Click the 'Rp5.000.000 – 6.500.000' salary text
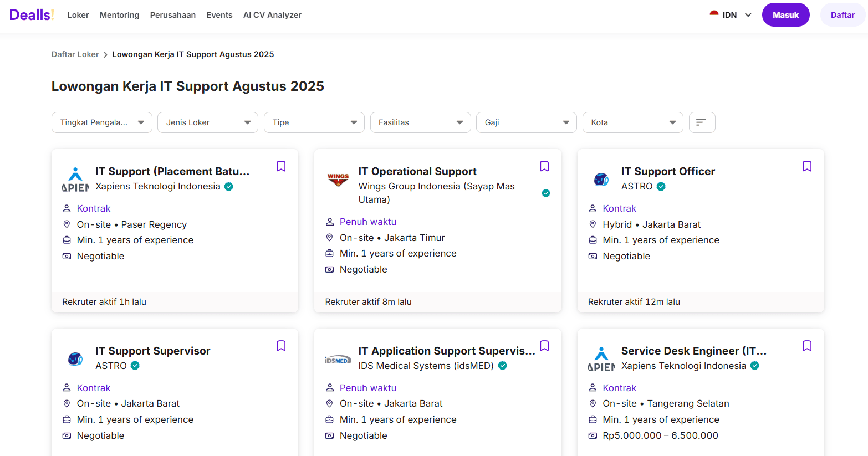 (661, 435)
